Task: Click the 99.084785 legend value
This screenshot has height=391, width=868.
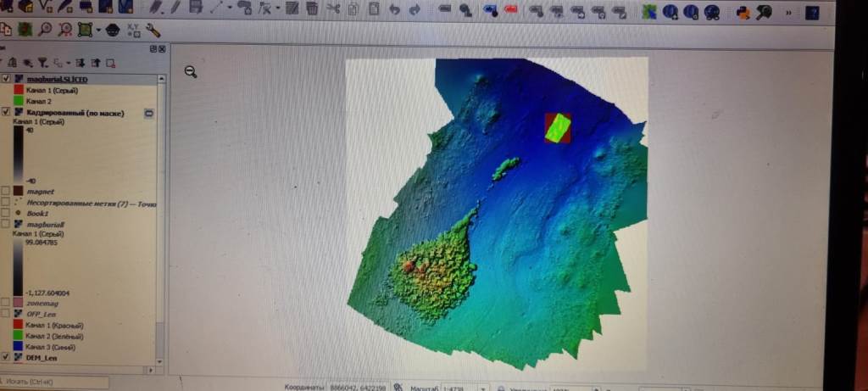Action: coord(42,243)
